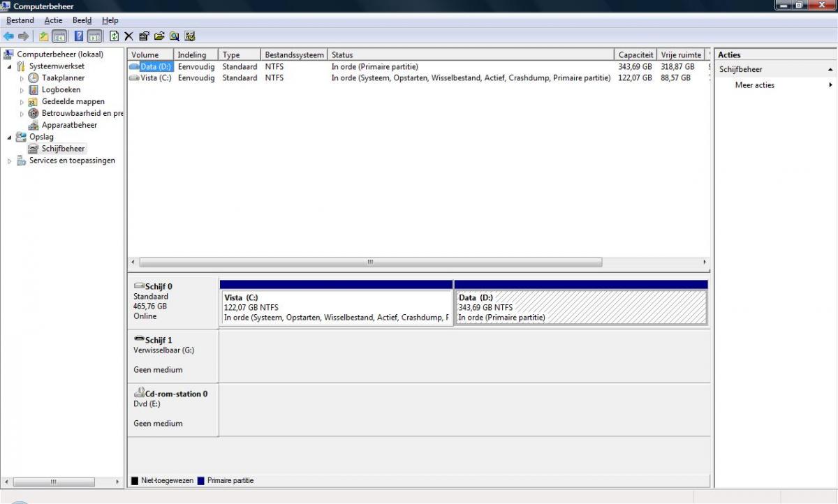Click the black X delete toolbar icon
This screenshot has height=504, width=838.
point(129,36)
